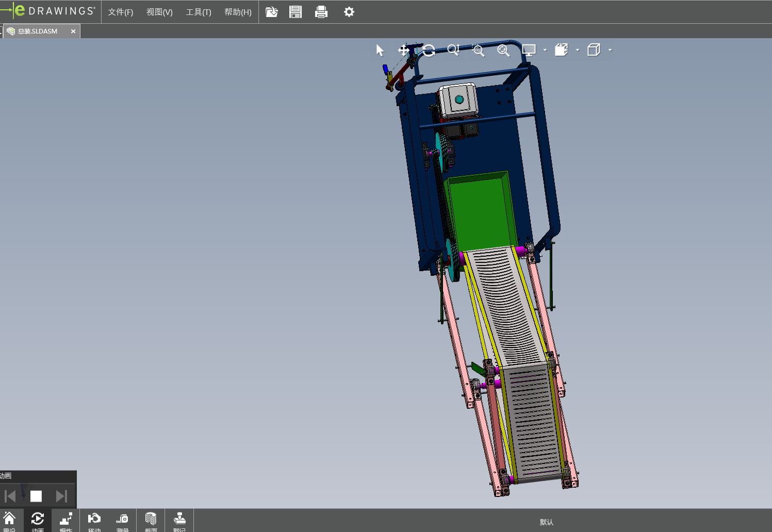Choose the Pan tool

[x=404, y=50]
